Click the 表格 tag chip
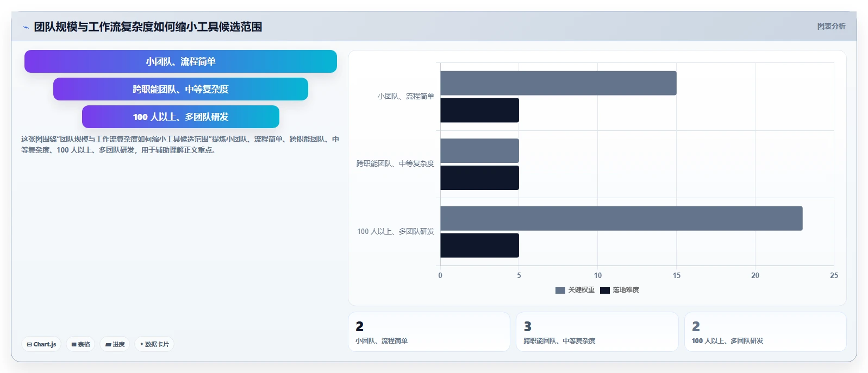The height and width of the screenshot is (373, 868). coord(80,344)
